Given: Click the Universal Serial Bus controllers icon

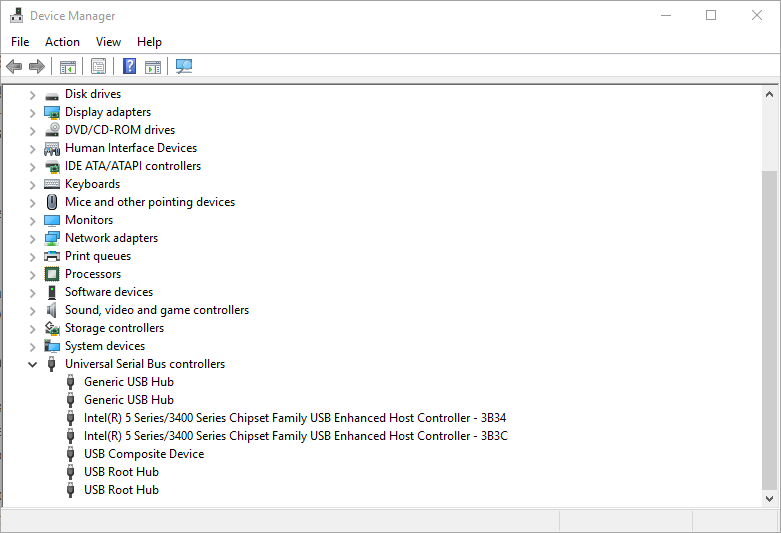Looking at the screenshot, I should click(51, 364).
